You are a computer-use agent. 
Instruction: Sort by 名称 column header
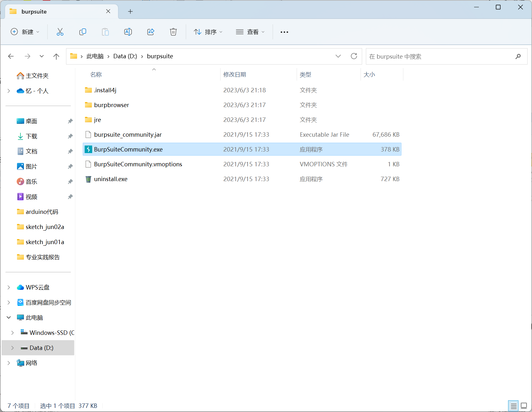pos(96,75)
